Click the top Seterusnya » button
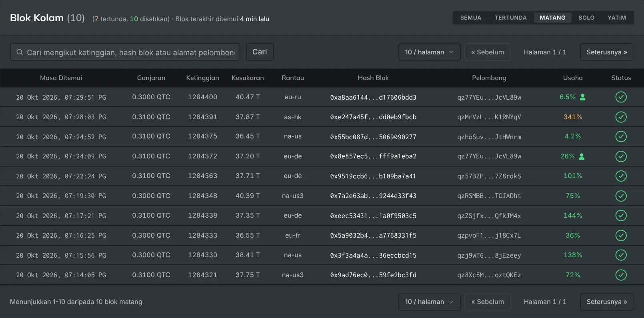 [x=607, y=52]
